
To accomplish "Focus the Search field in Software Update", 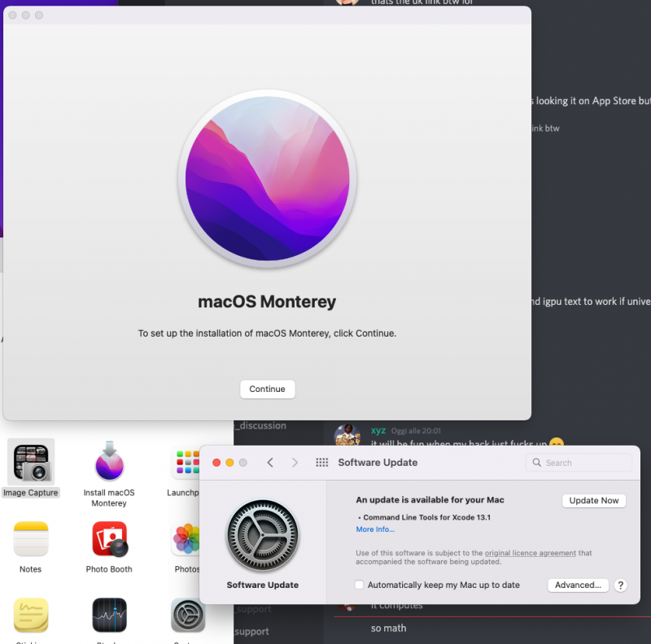I will pyautogui.click(x=579, y=462).
